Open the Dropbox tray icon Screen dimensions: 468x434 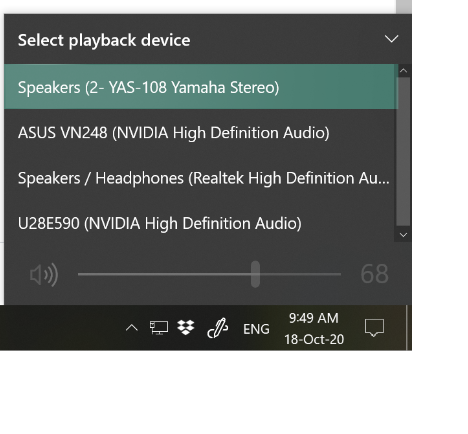point(186,328)
